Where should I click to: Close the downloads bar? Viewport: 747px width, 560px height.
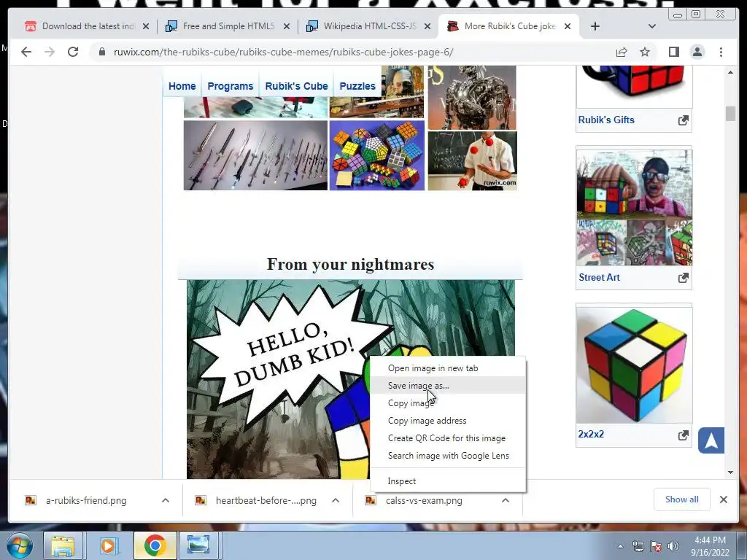(724, 499)
